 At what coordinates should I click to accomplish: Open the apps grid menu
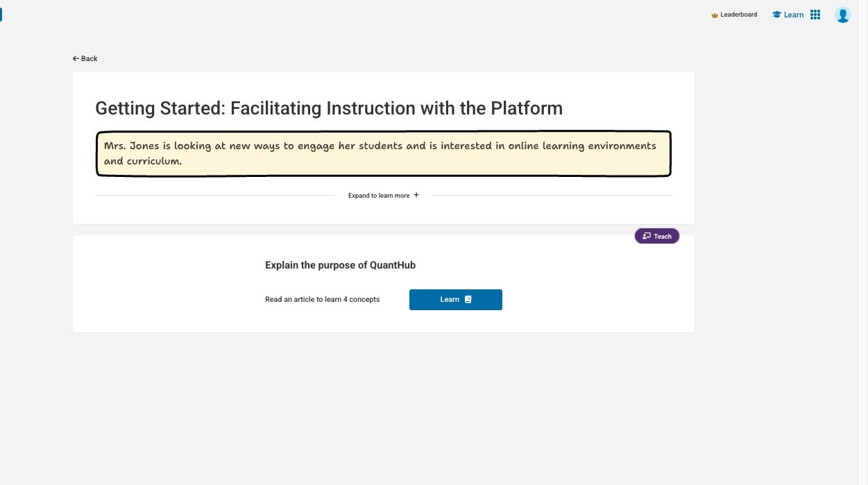815,15
